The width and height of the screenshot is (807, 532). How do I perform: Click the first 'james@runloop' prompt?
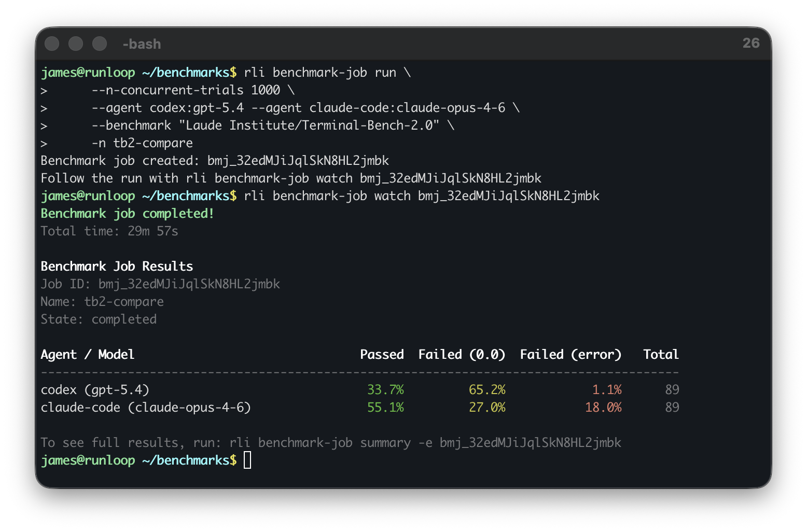coord(88,73)
